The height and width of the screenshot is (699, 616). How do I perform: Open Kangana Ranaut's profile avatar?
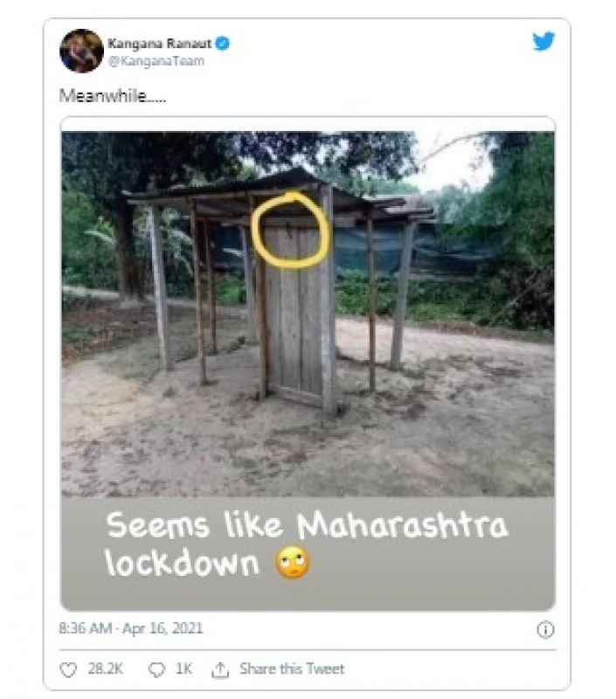[x=81, y=50]
